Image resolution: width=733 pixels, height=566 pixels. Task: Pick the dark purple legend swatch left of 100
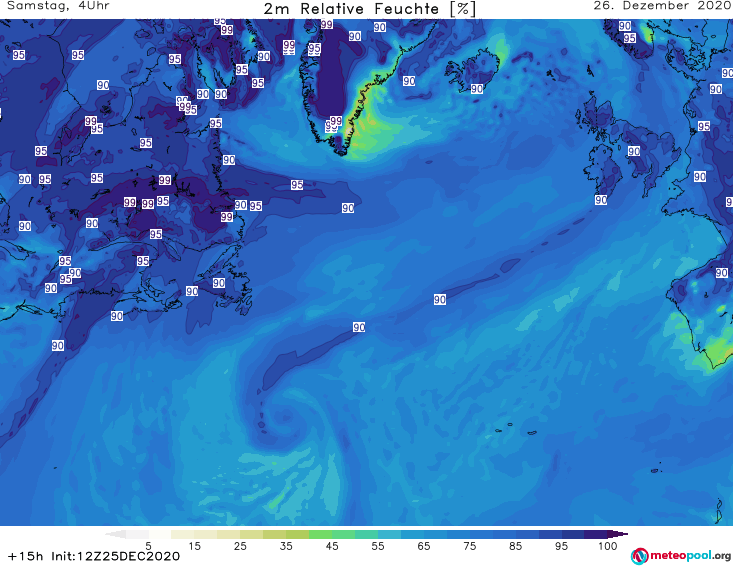(x=596, y=534)
